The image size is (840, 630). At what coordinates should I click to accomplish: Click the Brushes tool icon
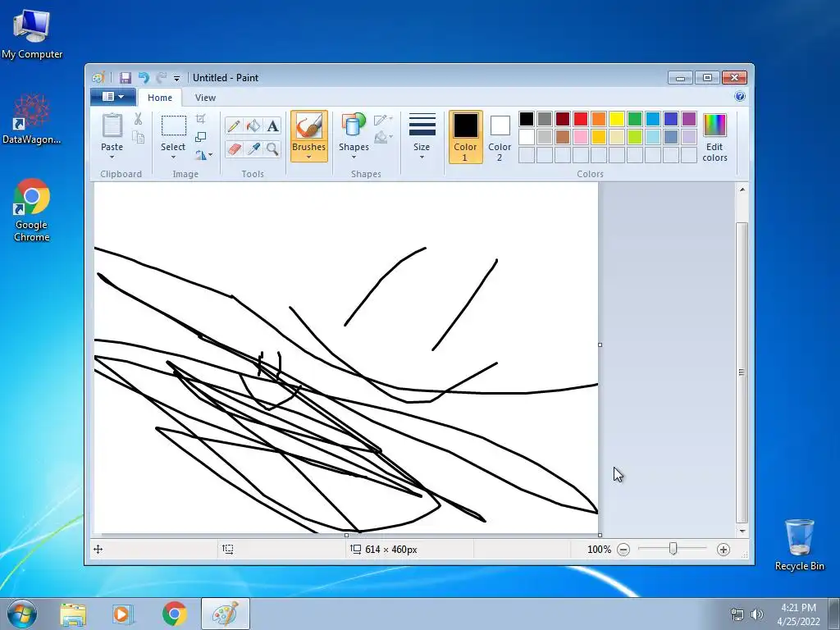pos(309,126)
